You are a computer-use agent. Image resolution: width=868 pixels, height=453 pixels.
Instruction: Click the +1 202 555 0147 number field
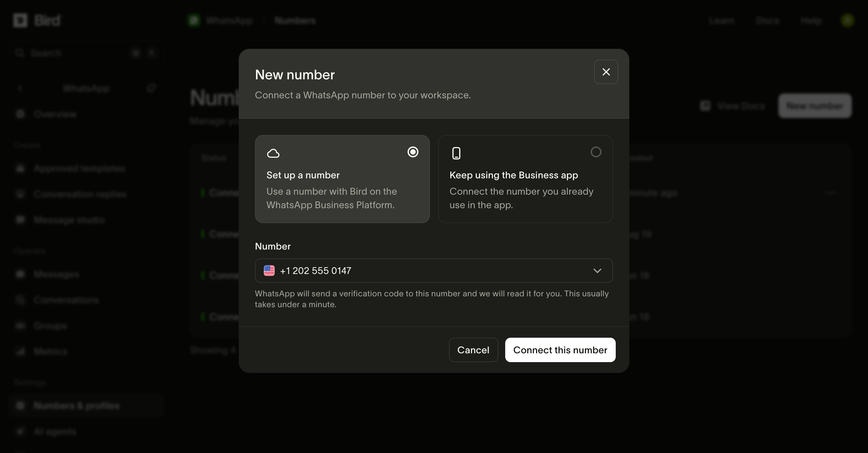pyautogui.click(x=434, y=271)
